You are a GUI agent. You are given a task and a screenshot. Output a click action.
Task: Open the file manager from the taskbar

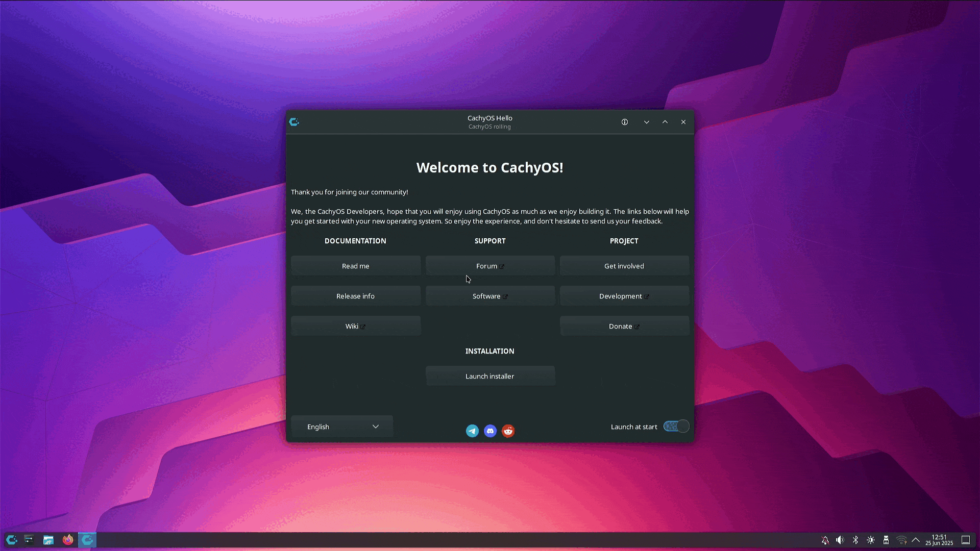coord(48,540)
